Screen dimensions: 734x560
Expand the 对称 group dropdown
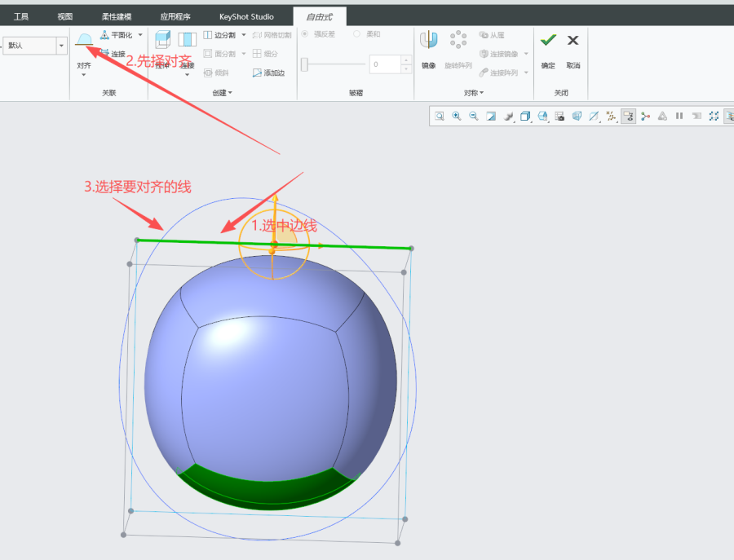tap(474, 93)
